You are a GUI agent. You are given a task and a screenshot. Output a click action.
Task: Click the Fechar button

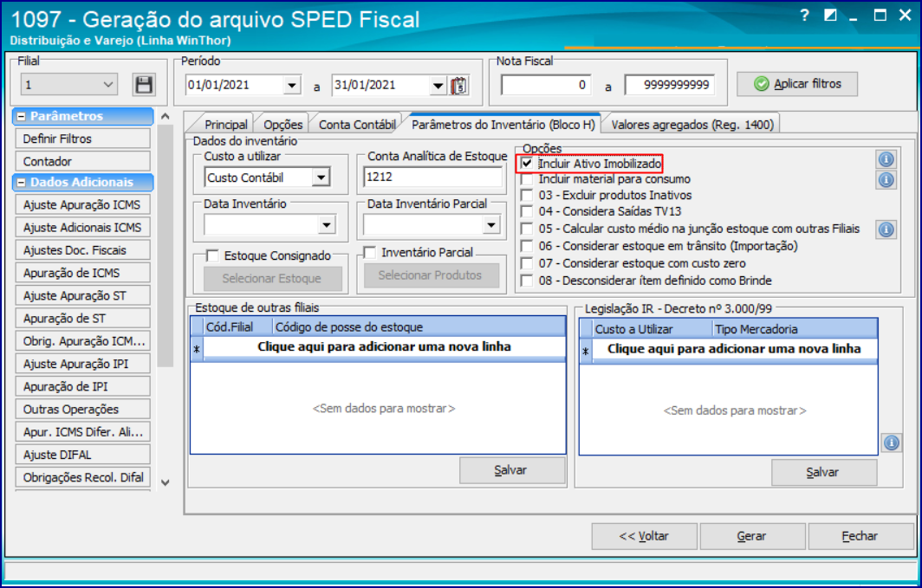(860, 536)
